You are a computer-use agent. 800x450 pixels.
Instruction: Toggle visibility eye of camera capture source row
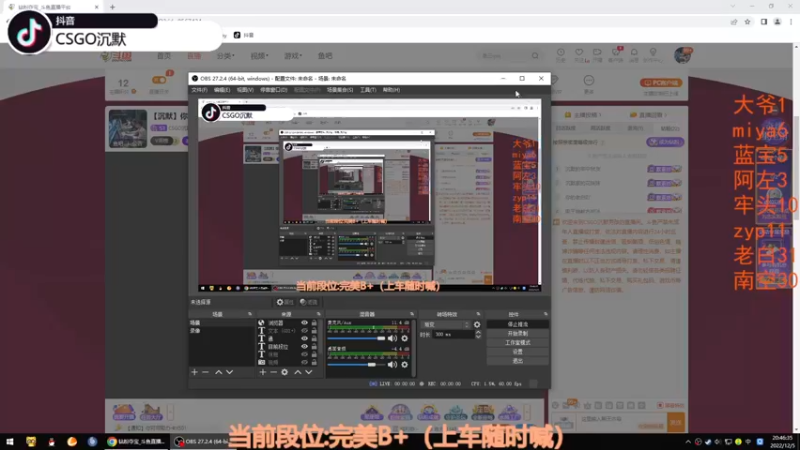coord(305,362)
